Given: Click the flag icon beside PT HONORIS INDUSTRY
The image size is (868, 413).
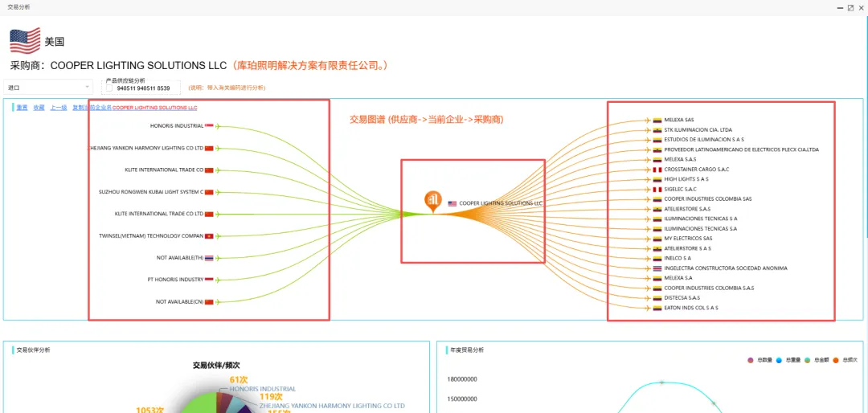Looking at the screenshot, I should coord(209,280).
